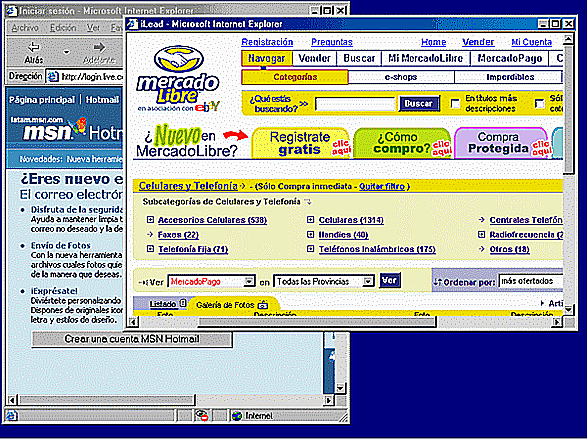Click the MercadoLibre handshake logo
This screenshot has height=440, width=587.
pyautogui.click(x=179, y=59)
